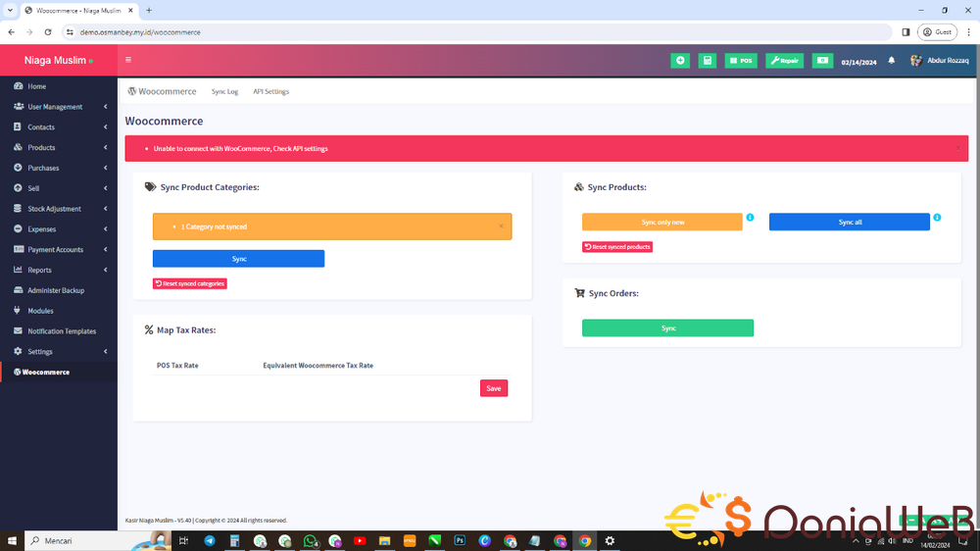Viewport: 980px width, 551px height.
Task: Open YouTube icon on taskbar
Action: pyautogui.click(x=360, y=541)
